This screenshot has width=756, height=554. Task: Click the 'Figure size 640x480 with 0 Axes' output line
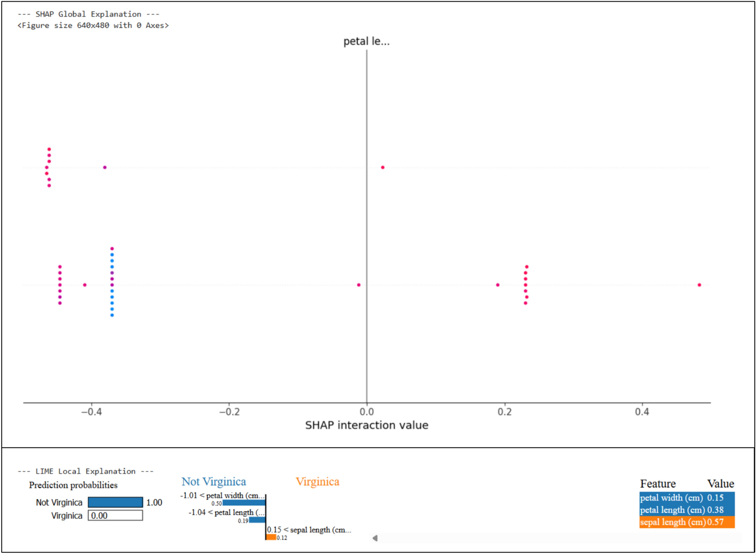point(93,26)
